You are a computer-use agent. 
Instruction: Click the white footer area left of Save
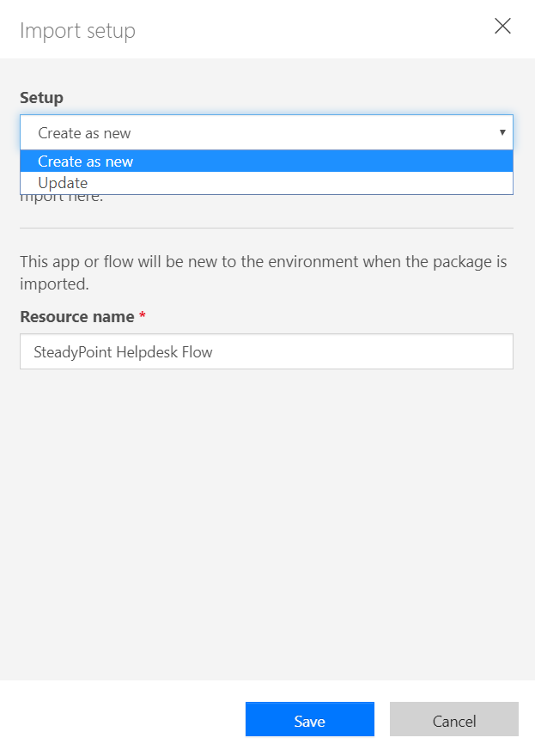[123, 718]
